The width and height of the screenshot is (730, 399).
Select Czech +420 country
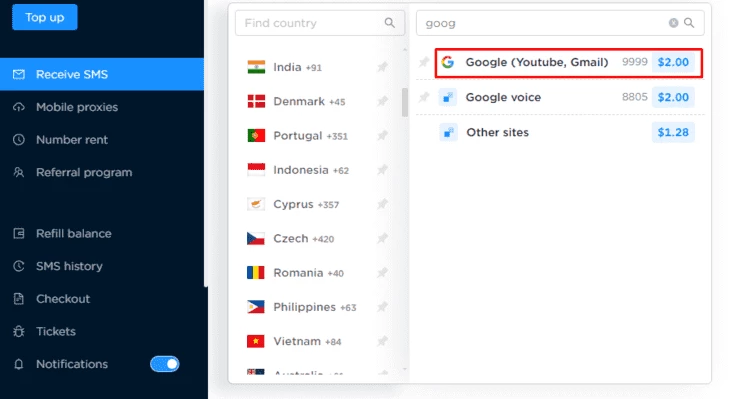303,238
